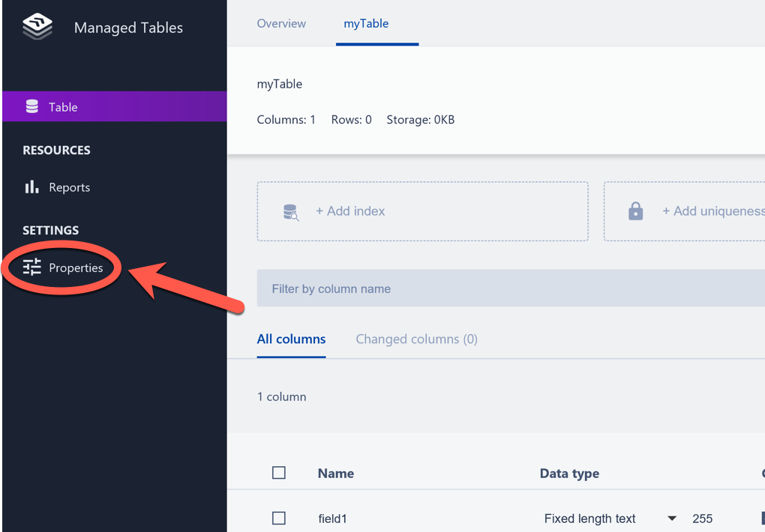
Task: Click the field1 column name cell
Action: click(x=333, y=519)
